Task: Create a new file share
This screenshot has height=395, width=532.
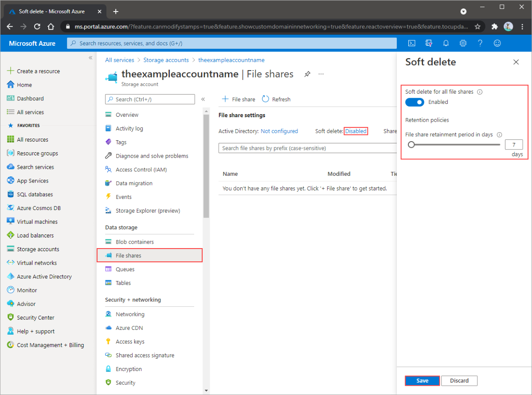Action: click(238, 99)
